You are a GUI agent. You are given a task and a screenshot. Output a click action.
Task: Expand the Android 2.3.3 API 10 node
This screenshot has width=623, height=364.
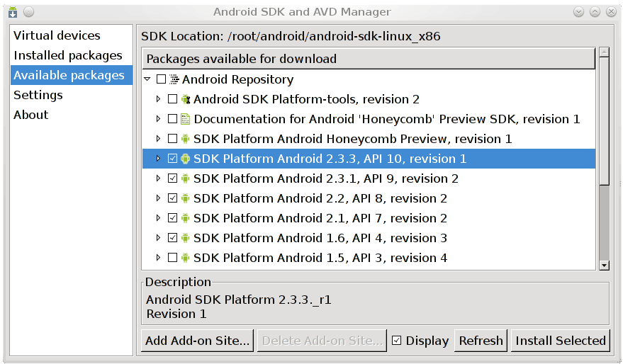(159, 159)
